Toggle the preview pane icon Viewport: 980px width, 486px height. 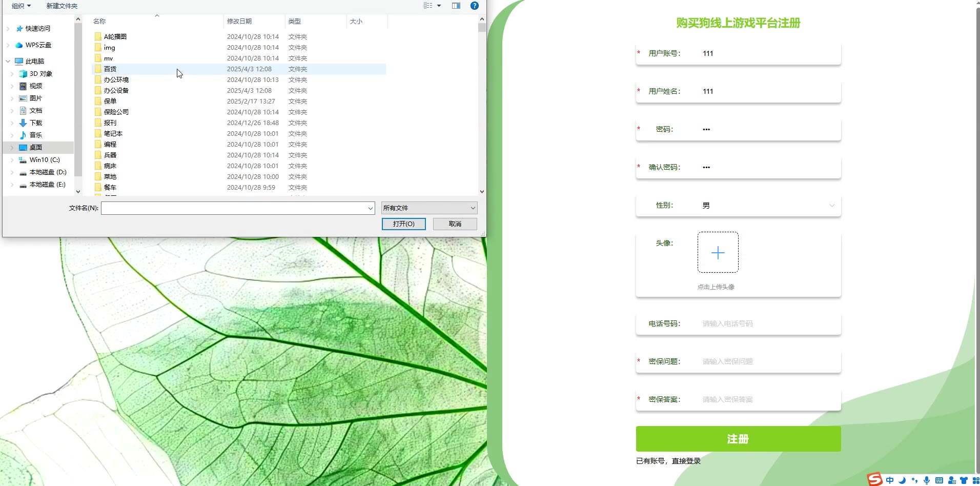[x=456, y=6]
